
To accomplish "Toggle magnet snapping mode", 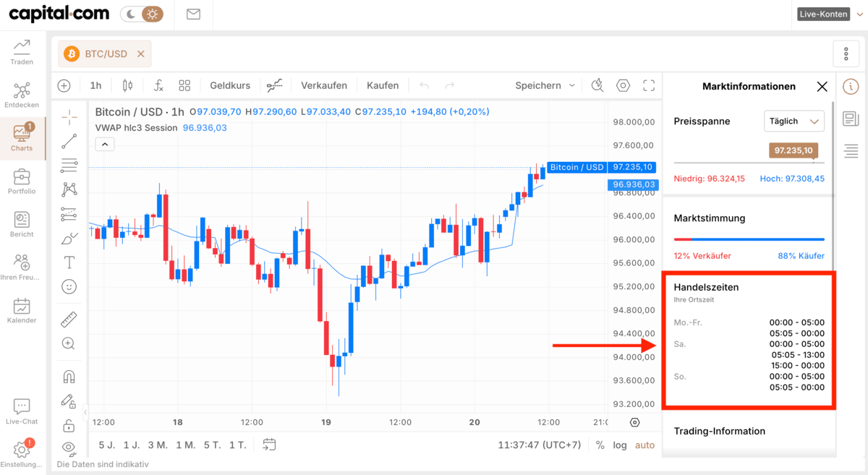I will [69, 377].
